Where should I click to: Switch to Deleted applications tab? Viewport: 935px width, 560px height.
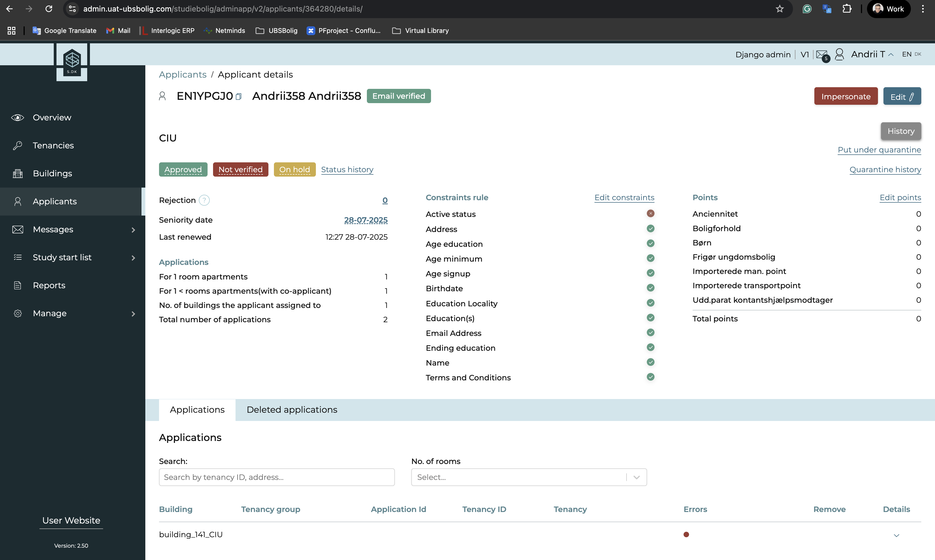tap(292, 410)
